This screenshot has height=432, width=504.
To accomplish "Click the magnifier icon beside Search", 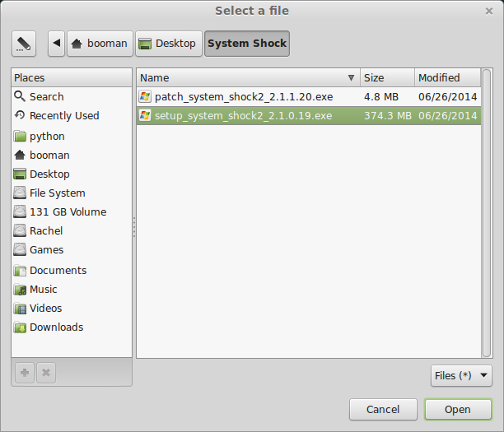I will tap(20, 96).
